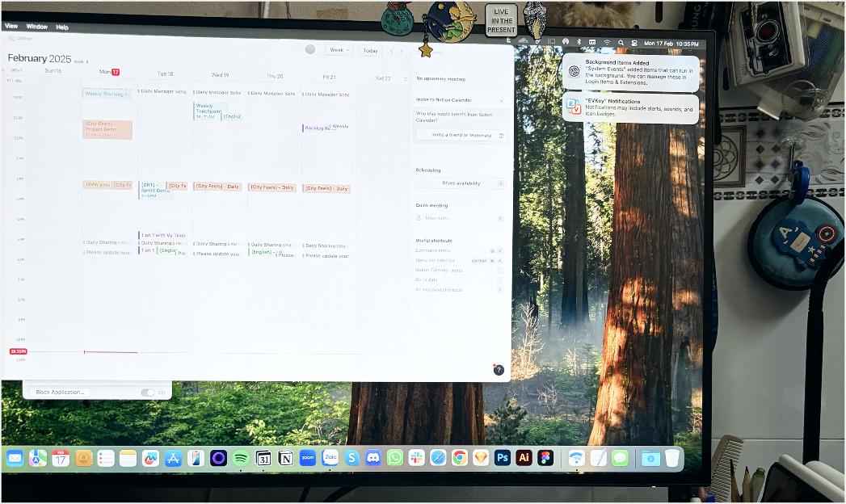Viewport: 846px width, 504px height.
Task: Open Discord from the Dock
Action: (373, 458)
